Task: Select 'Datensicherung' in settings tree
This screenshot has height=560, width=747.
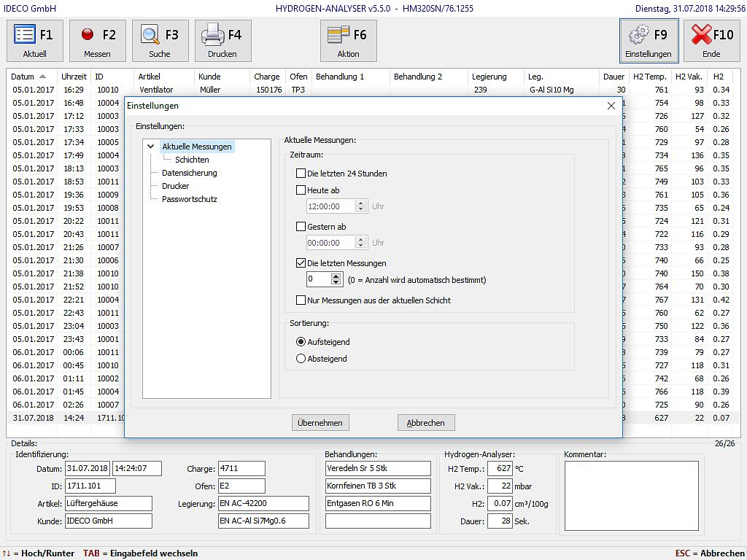Action: (x=189, y=173)
